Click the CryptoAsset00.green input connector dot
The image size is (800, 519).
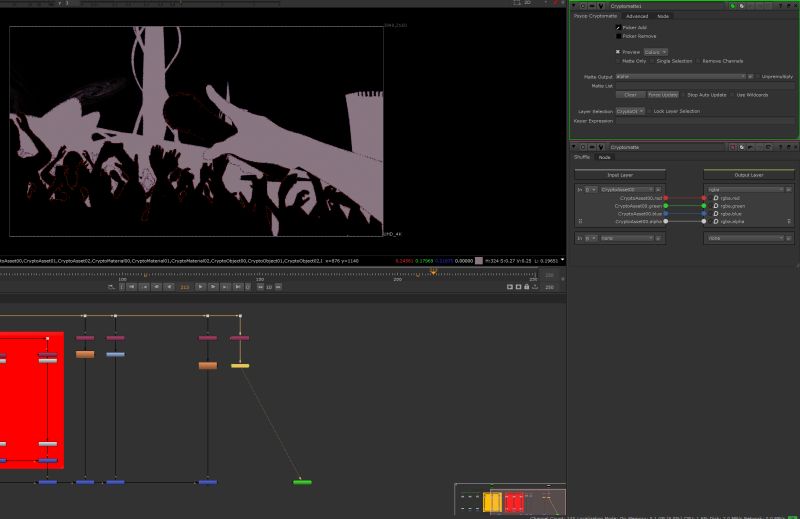click(666, 206)
